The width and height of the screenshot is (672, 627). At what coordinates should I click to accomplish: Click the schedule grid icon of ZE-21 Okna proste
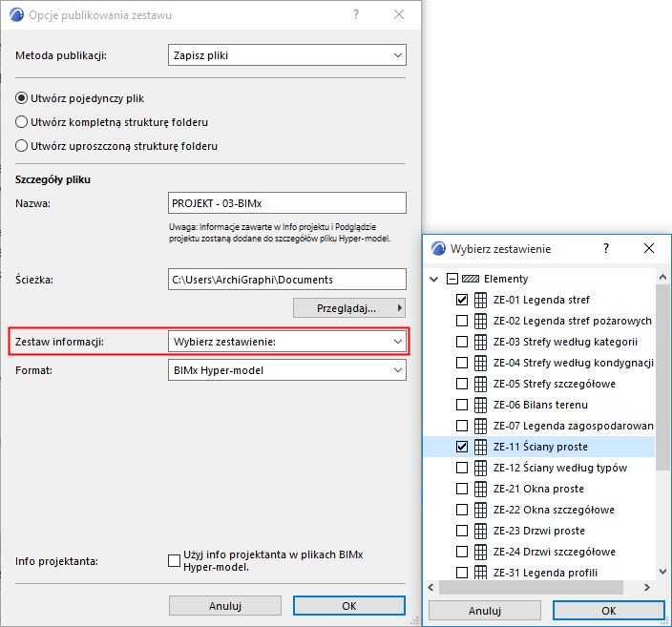(480, 489)
